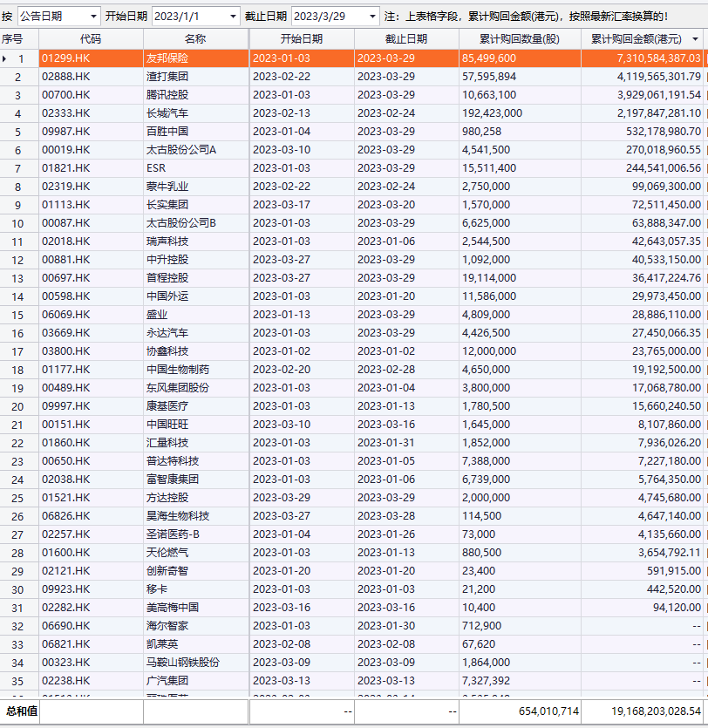Screen dimensions: 708x728
Task: Select row number 20
Action: (x=17, y=406)
